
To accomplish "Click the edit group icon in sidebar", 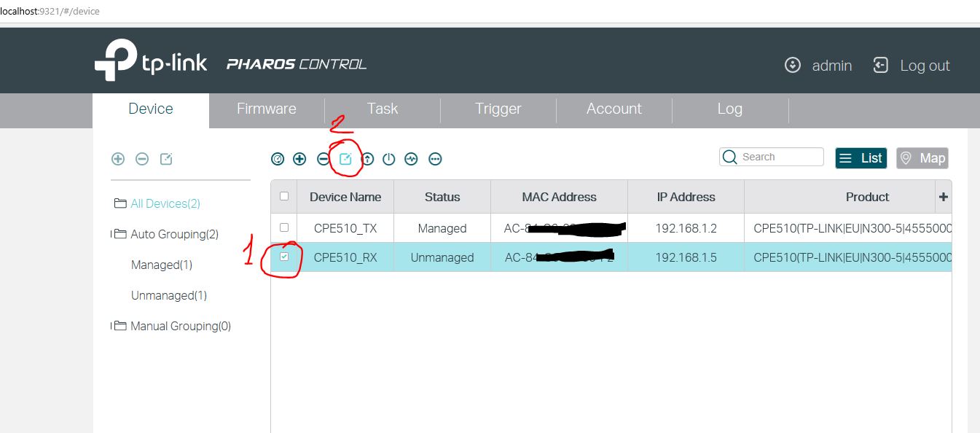I will (x=166, y=159).
